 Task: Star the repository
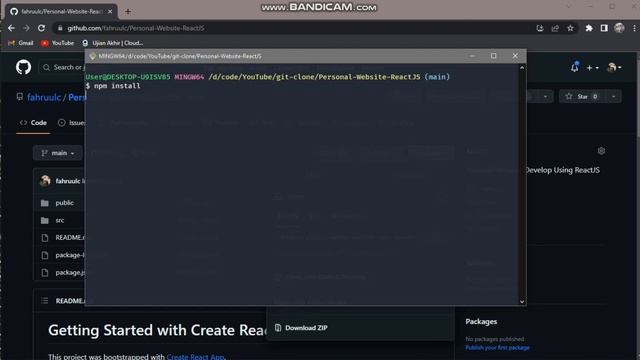[x=582, y=96]
